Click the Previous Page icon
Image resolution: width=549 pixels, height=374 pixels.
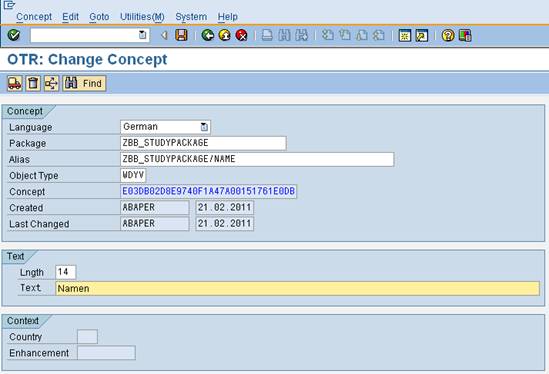pos(345,35)
